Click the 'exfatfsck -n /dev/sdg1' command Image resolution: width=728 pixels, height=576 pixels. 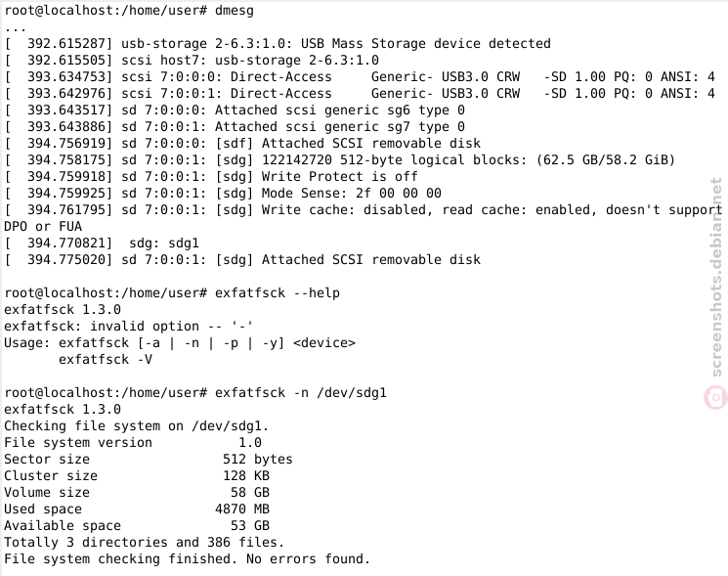pyautogui.click(x=300, y=392)
